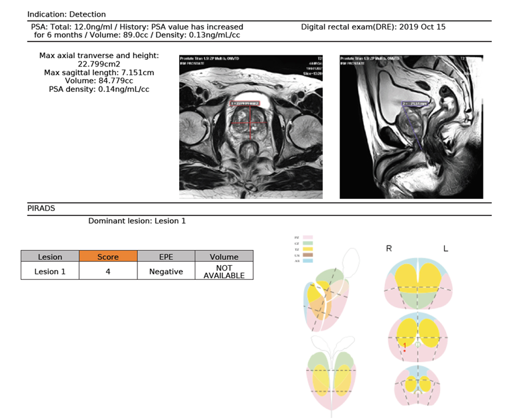Click the apex-level axial sector map

[417, 386]
